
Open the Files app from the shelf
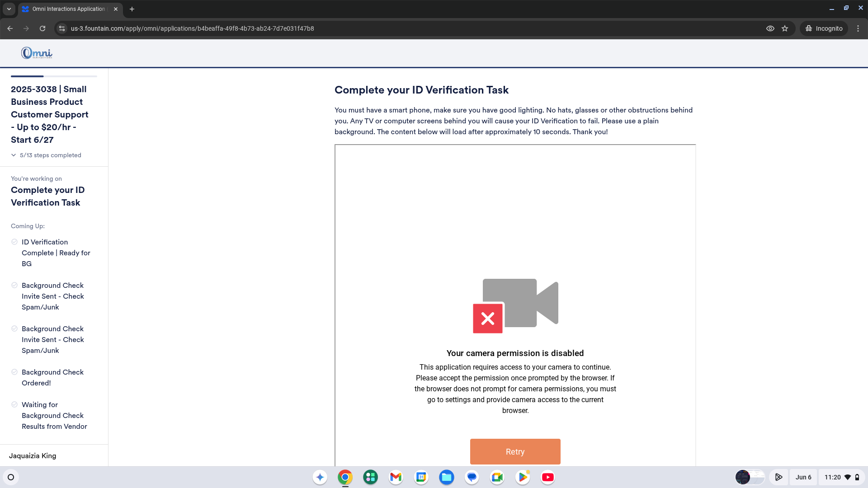pyautogui.click(x=446, y=477)
